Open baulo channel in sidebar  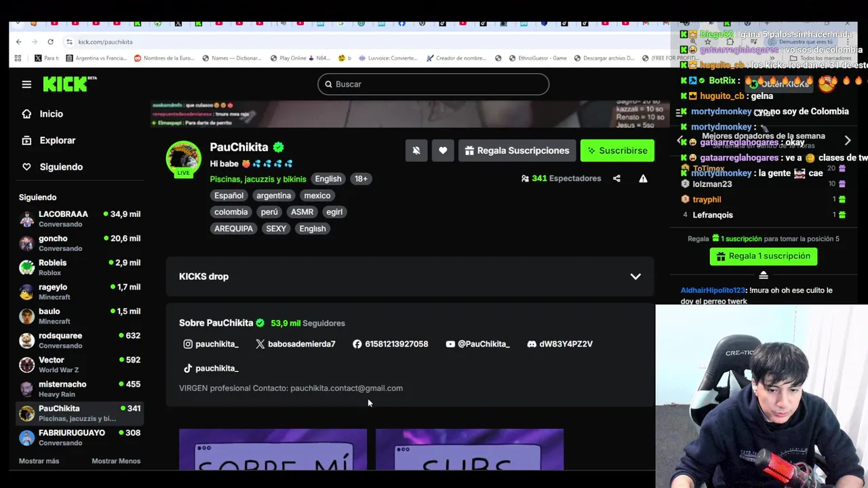[80, 317]
